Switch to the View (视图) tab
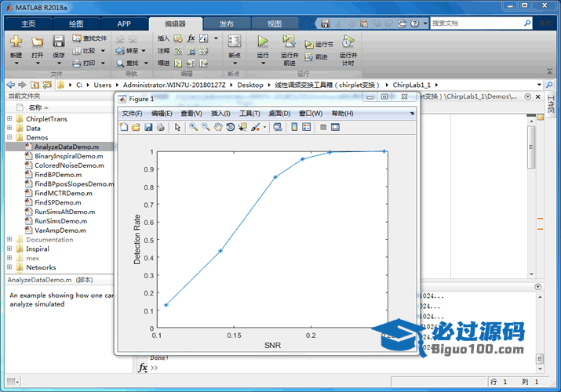The width and height of the screenshot is (561, 392). [x=275, y=24]
